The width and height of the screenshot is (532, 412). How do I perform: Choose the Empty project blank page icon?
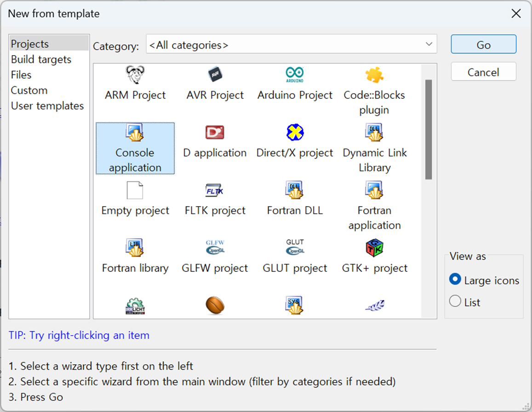(x=135, y=190)
